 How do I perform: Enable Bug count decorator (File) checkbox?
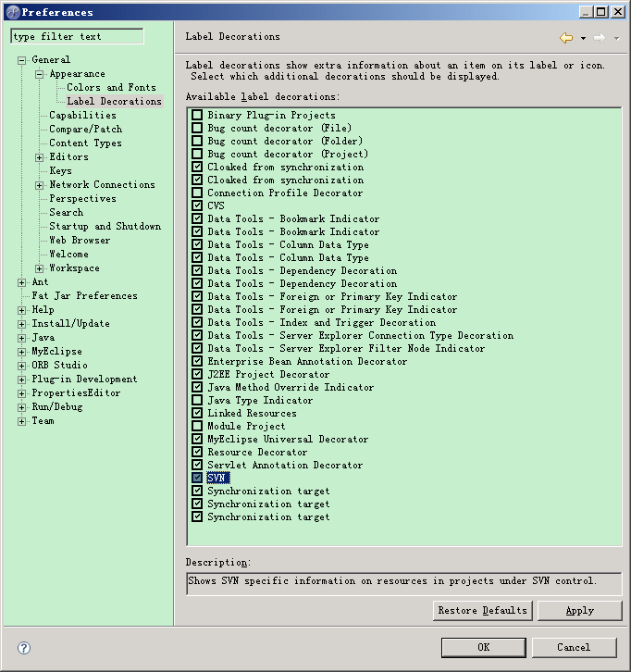(197, 128)
